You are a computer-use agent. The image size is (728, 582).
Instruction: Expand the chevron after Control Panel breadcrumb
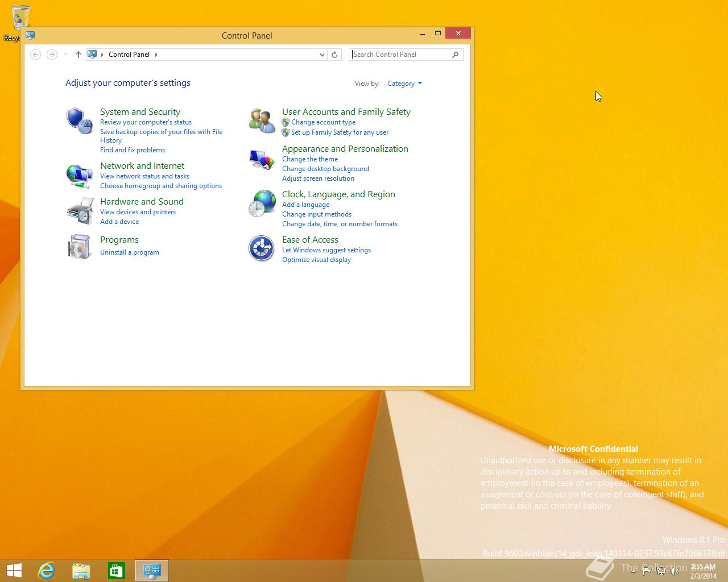[156, 55]
